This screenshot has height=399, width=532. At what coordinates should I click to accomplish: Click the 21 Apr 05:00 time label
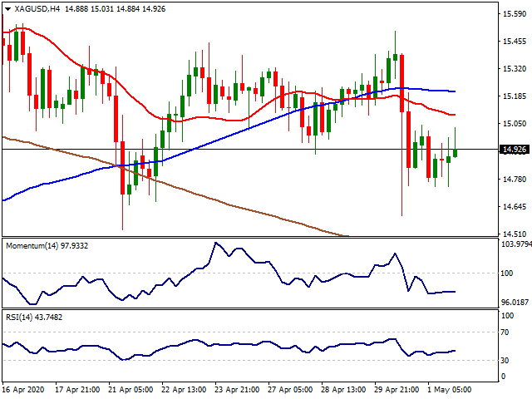[131, 390]
